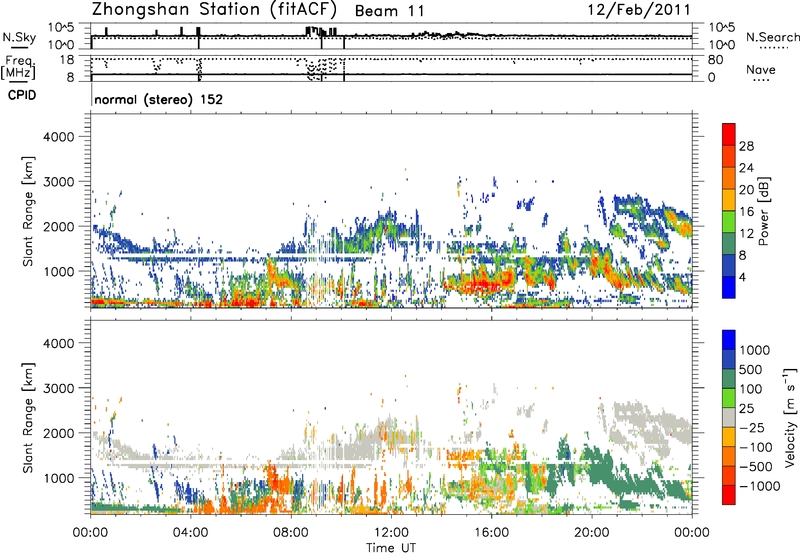
Task: Click the 'N.Search' legend label
Action: point(772,37)
